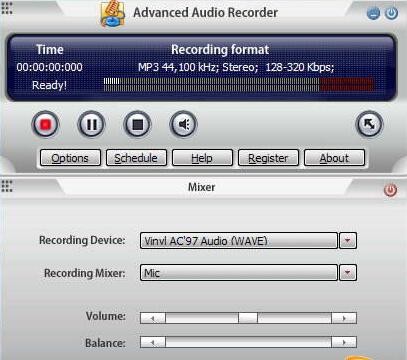407x360 pixels.
Task: Click the MP3 44,100 kHz format text
Action: pyautogui.click(x=236, y=67)
